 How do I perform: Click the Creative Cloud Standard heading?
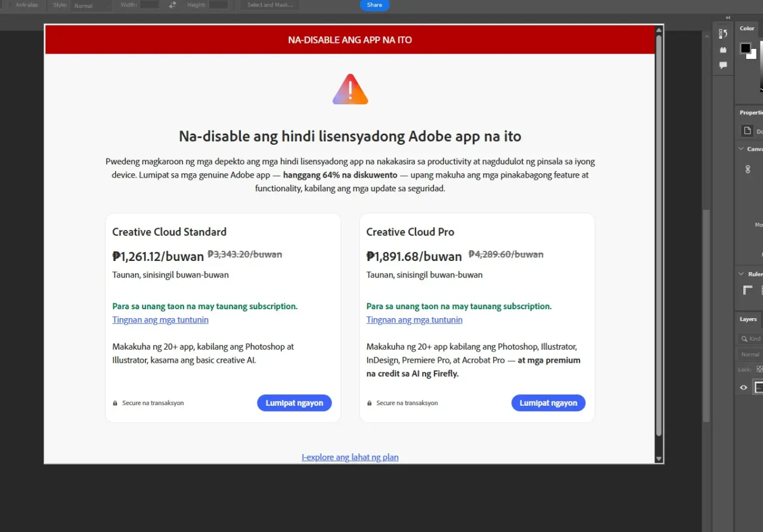169,232
